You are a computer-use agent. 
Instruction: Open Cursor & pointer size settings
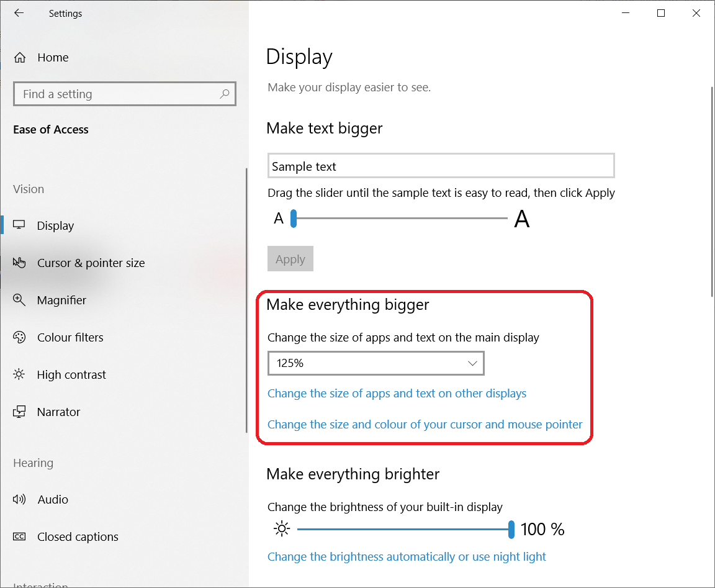point(91,263)
